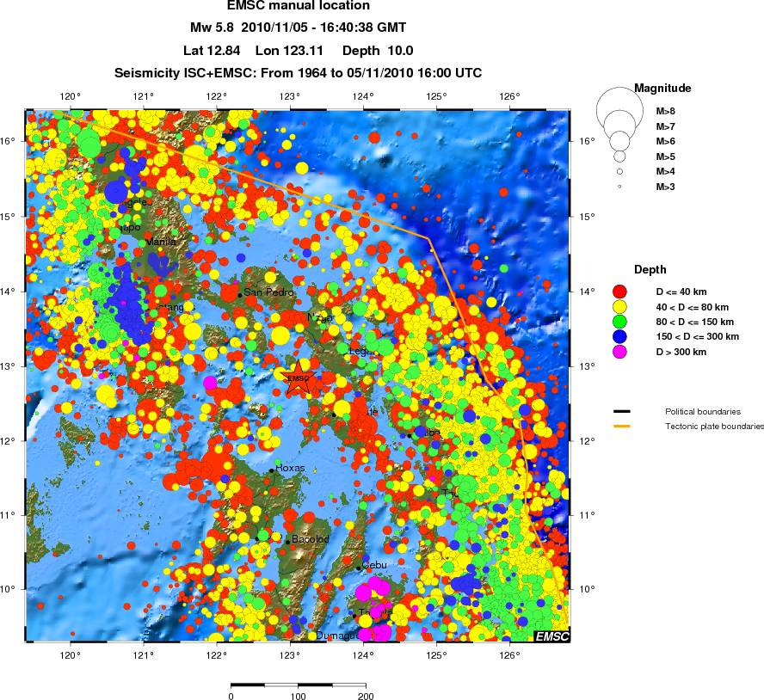Click the blue 150 < D <= 300 km swatch
This screenshot has height=700, width=764.
pyautogui.click(x=619, y=336)
